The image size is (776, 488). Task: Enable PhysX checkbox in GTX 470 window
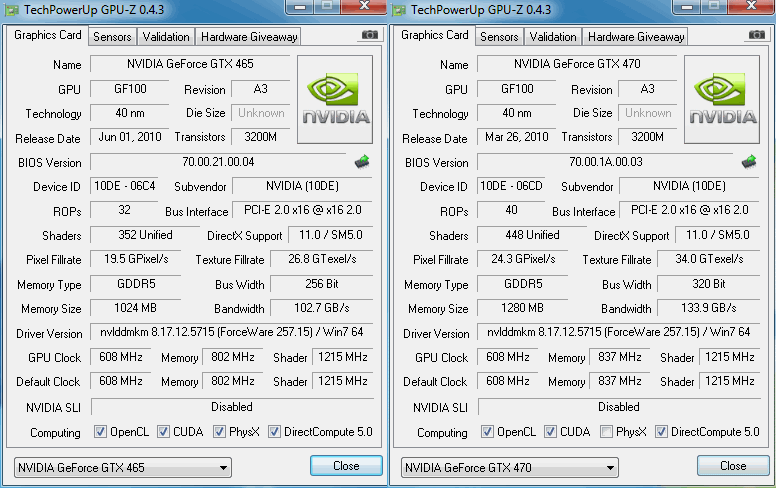(606, 432)
